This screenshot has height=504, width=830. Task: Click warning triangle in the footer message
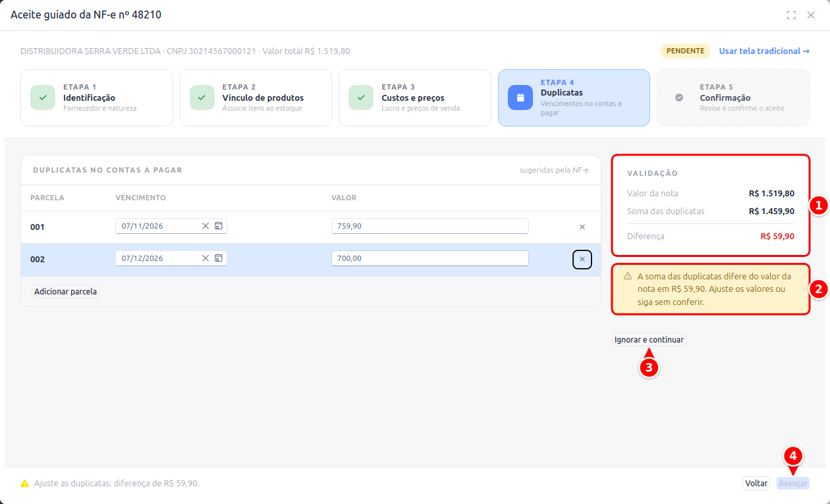coord(25,484)
